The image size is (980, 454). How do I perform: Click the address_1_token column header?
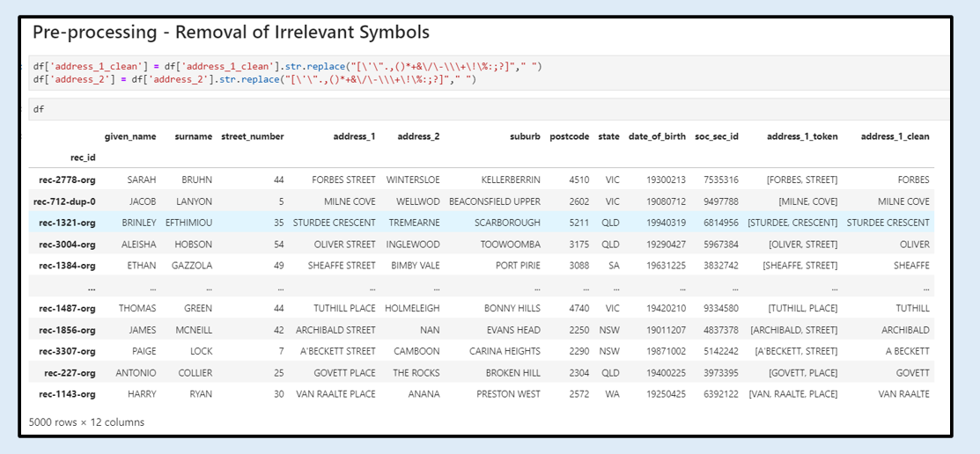pos(802,136)
